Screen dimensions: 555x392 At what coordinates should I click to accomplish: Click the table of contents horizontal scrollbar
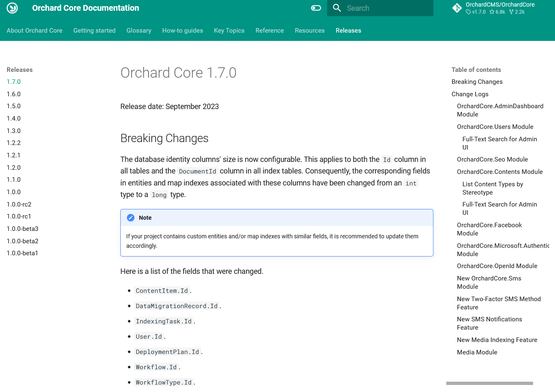[x=490, y=383]
